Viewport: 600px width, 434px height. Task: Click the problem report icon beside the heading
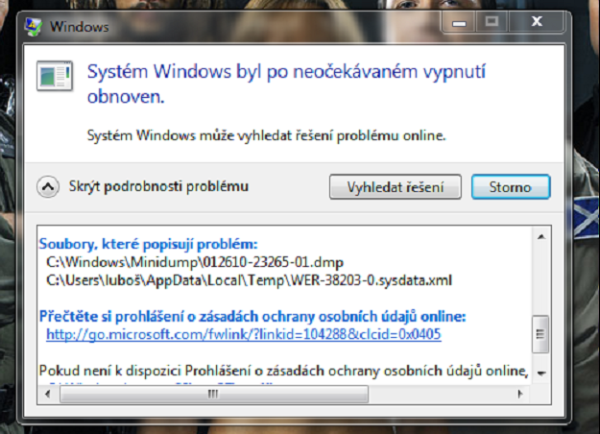pyautogui.click(x=55, y=76)
